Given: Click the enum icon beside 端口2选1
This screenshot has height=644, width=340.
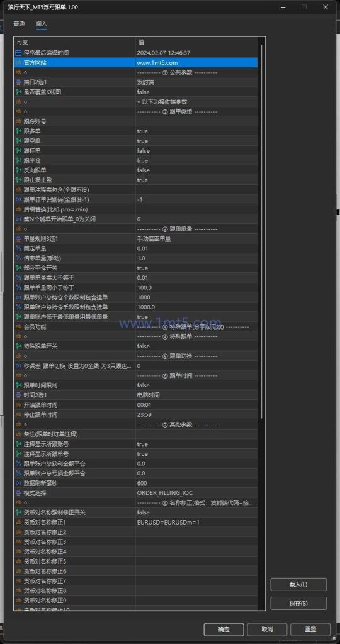Looking at the screenshot, I should click(18, 82).
